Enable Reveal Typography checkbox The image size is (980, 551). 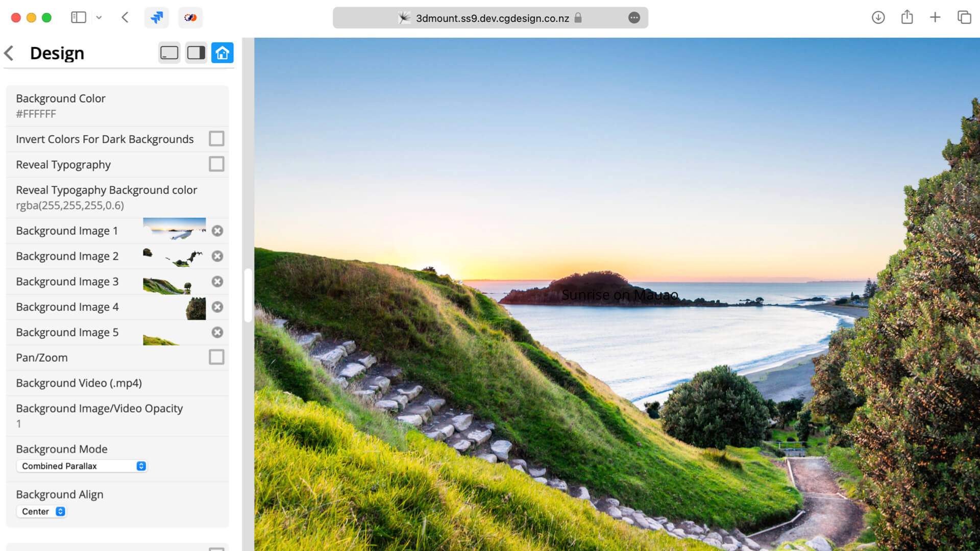pyautogui.click(x=217, y=163)
